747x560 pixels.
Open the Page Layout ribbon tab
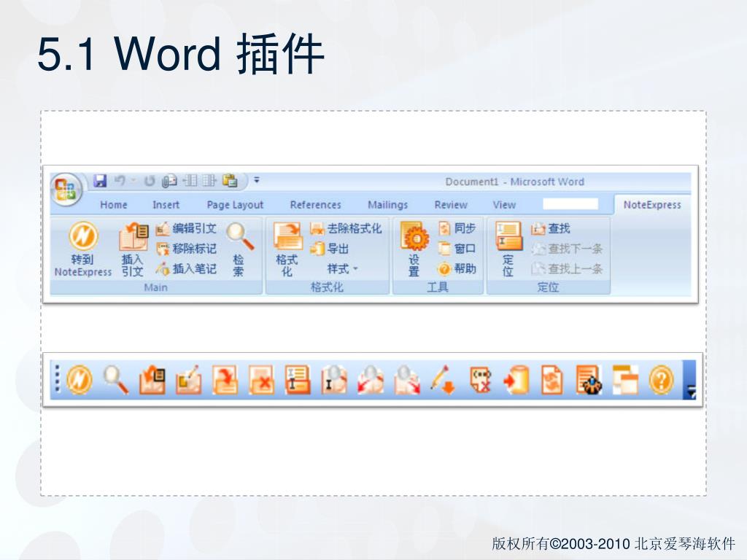pos(235,205)
